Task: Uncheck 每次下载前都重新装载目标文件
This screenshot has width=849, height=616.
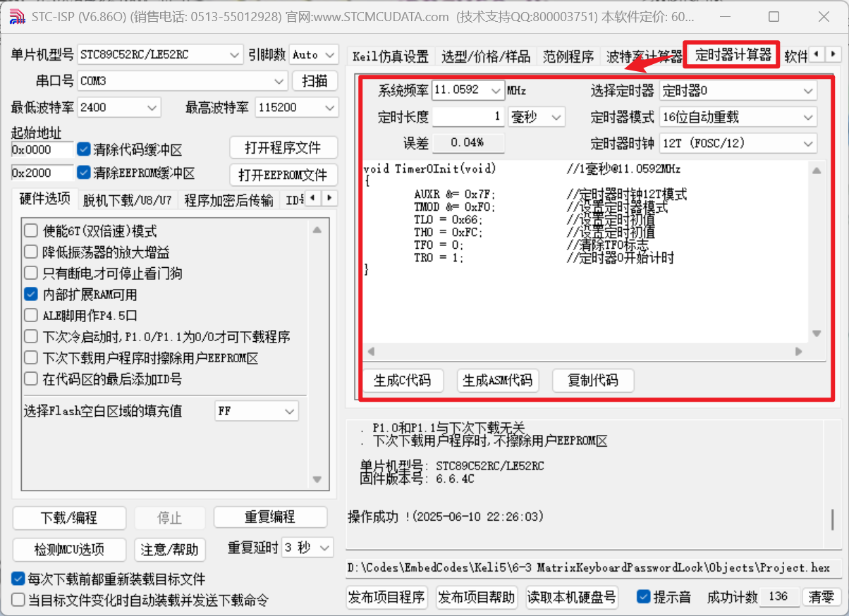Action: 18,579
